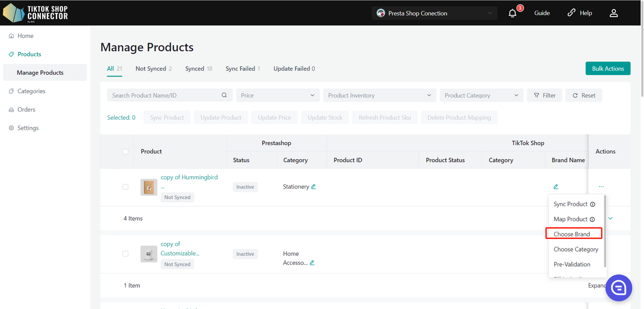644x309 pixels.
Task: Switch to the Update Failed tab
Action: pos(294,69)
